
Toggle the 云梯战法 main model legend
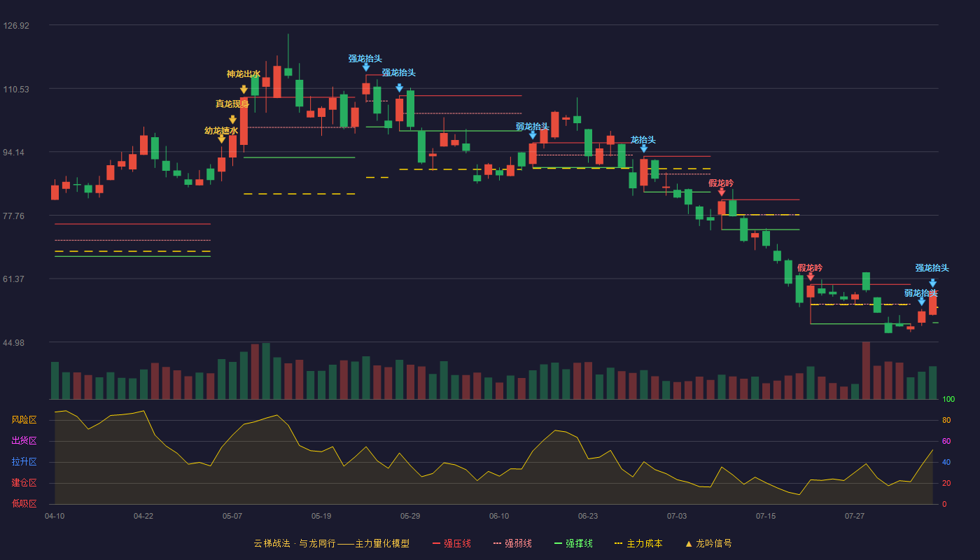(x=331, y=543)
